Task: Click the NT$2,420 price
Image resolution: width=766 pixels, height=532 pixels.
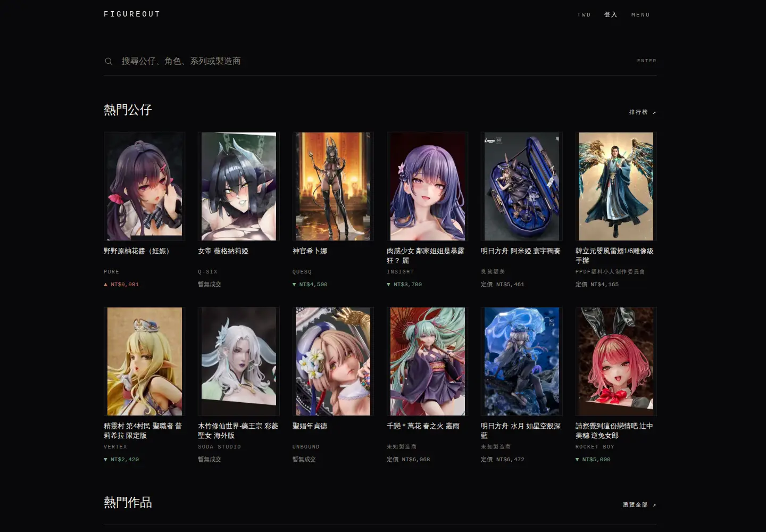Action: pyautogui.click(x=121, y=460)
